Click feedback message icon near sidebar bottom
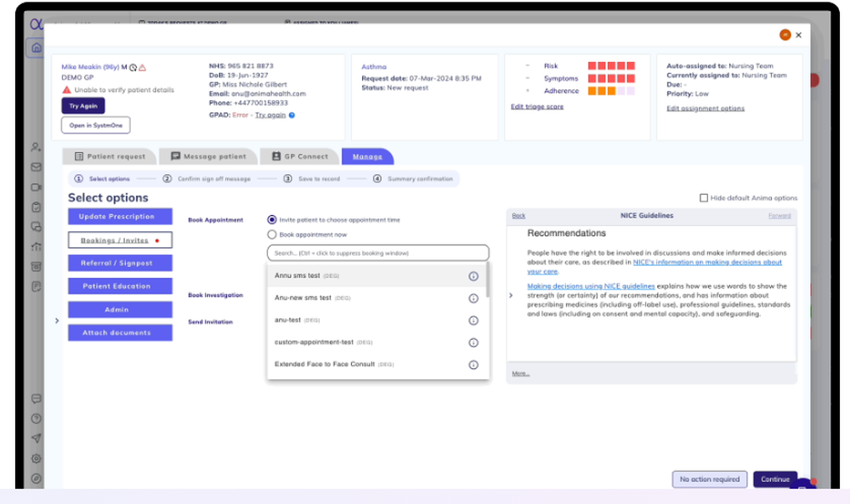Viewport: 850px width, 504px height. coord(36,399)
